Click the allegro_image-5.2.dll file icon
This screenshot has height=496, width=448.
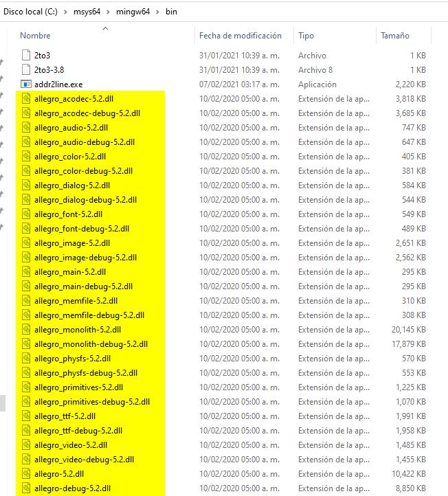[26, 243]
